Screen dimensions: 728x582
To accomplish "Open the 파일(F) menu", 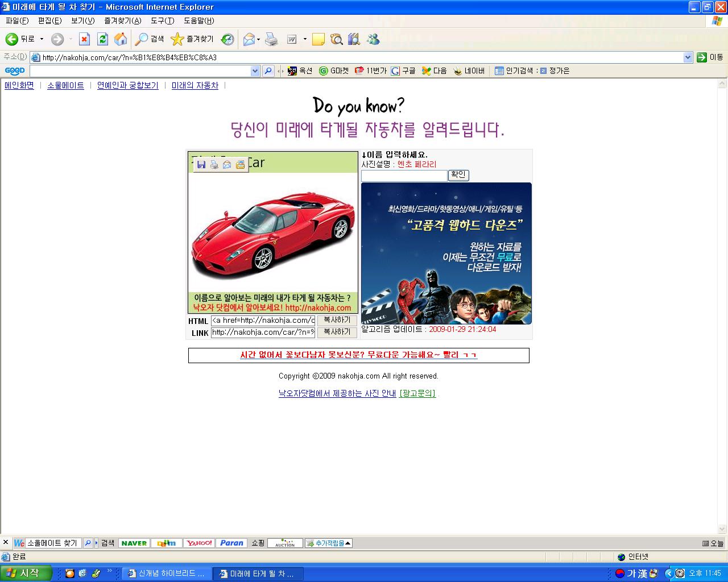I will tap(17, 21).
